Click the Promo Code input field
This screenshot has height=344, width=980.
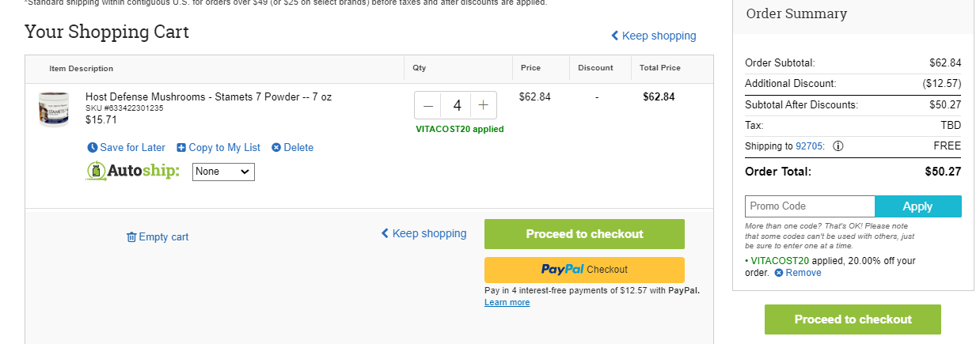point(810,206)
